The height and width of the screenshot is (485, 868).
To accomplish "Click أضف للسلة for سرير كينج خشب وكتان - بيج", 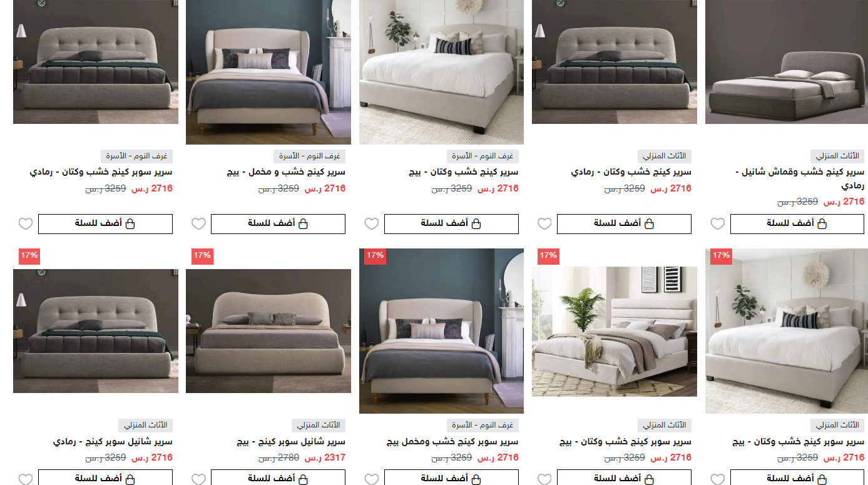I will coord(451,223).
